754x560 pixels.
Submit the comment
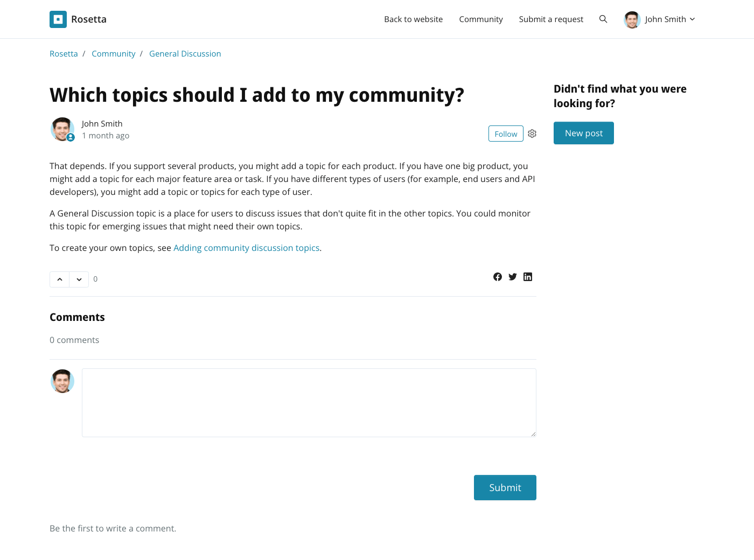505,487
